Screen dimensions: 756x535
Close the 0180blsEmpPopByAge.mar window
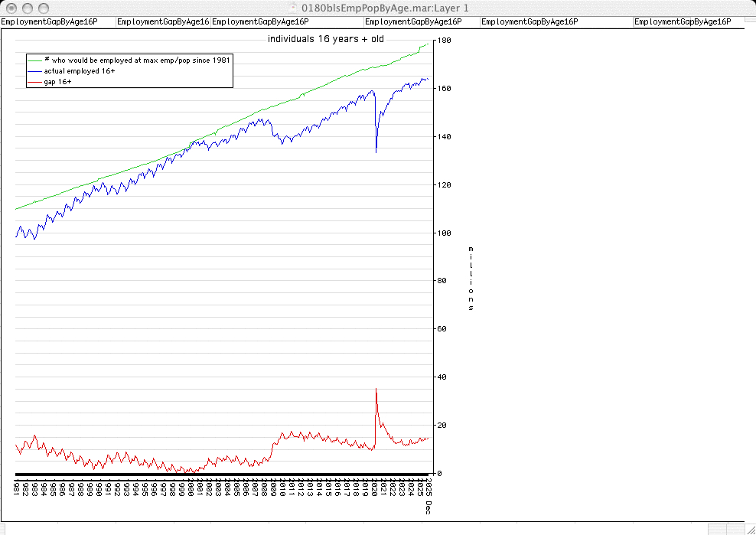pos(11,8)
